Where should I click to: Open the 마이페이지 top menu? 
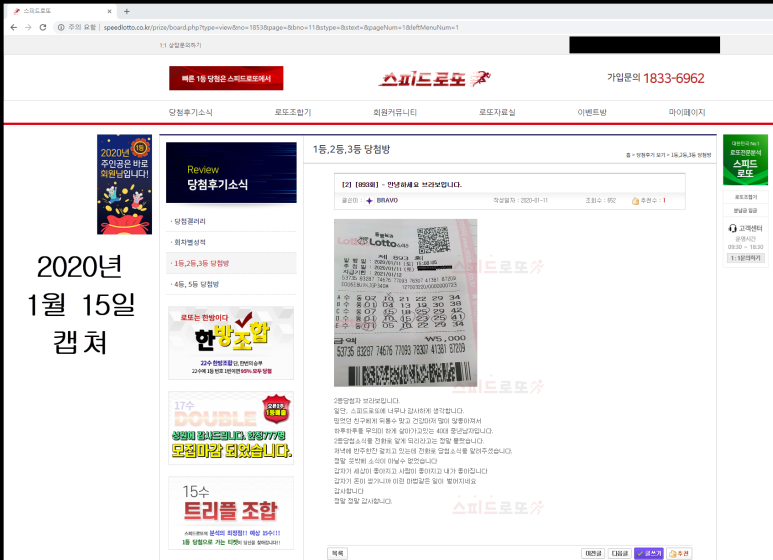pyautogui.click(x=687, y=112)
